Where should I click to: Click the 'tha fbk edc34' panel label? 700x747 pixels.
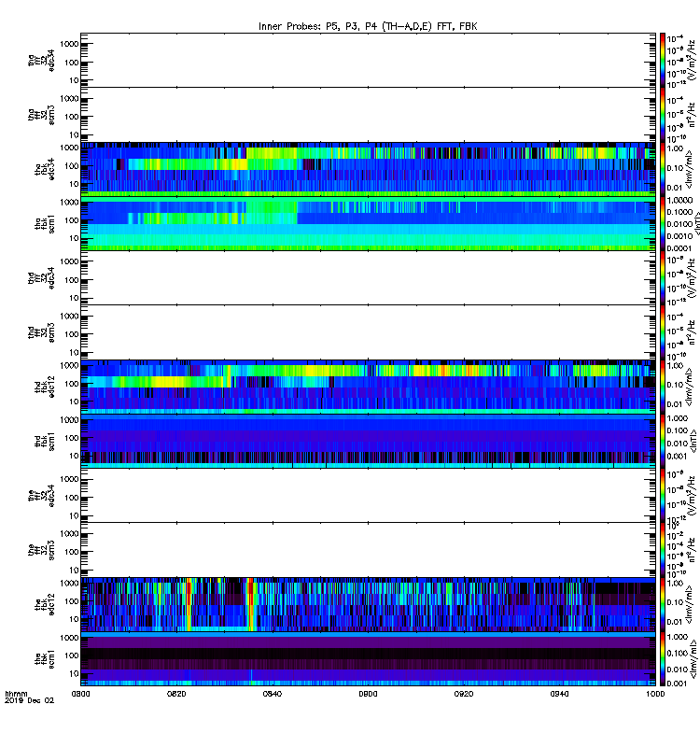45,170
